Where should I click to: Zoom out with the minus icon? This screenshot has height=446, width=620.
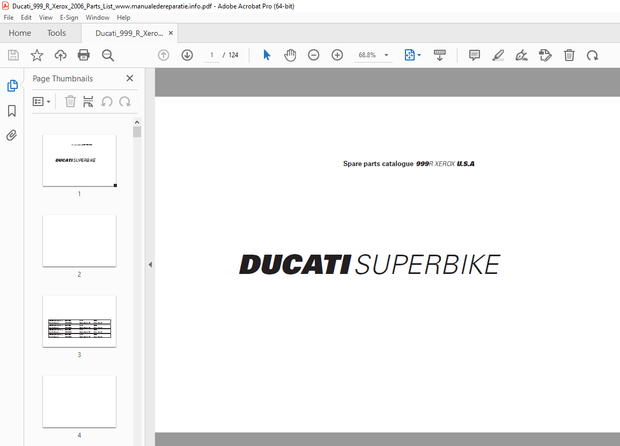click(314, 55)
